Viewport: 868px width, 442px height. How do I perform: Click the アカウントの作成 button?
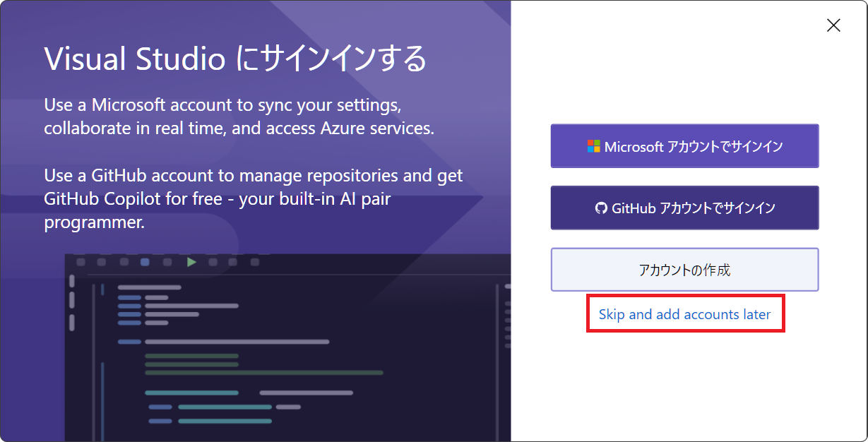coord(684,270)
